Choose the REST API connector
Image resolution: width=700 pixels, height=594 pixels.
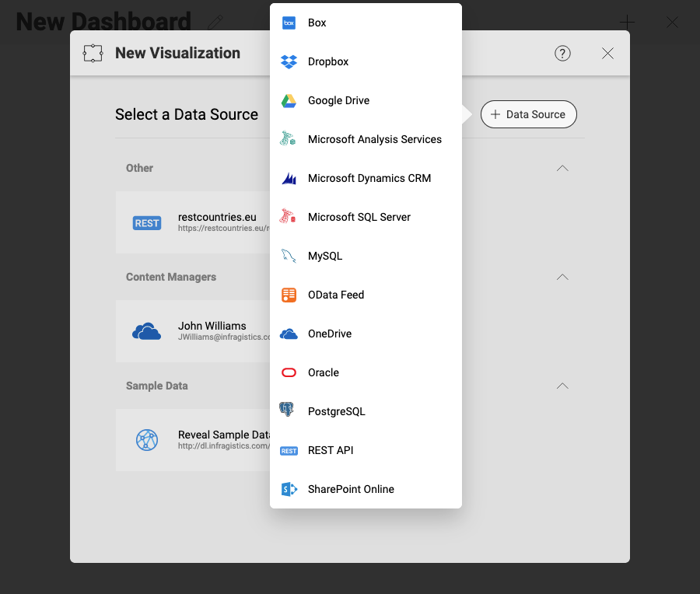[x=331, y=450]
